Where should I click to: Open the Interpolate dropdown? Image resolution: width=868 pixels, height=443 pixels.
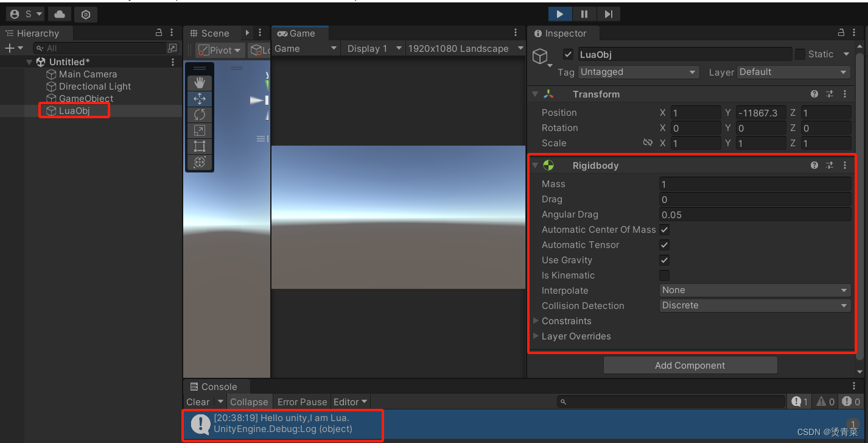tap(755, 291)
